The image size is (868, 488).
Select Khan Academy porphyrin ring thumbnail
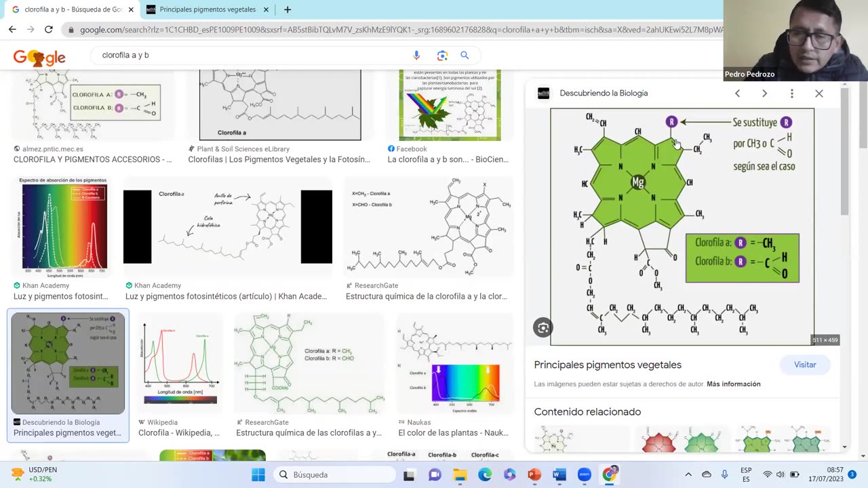coord(228,226)
